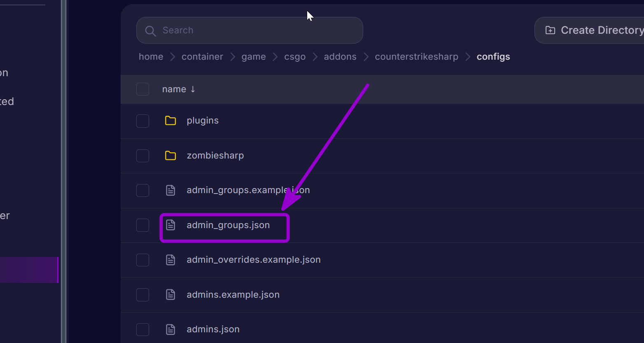Click the admin_groups.example.json file icon
The image size is (644, 343).
pyautogui.click(x=170, y=190)
